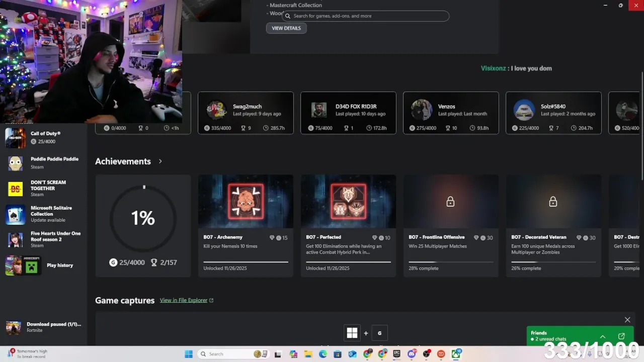Open Microsoft Store from the taskbar

[x=338, y=354]
